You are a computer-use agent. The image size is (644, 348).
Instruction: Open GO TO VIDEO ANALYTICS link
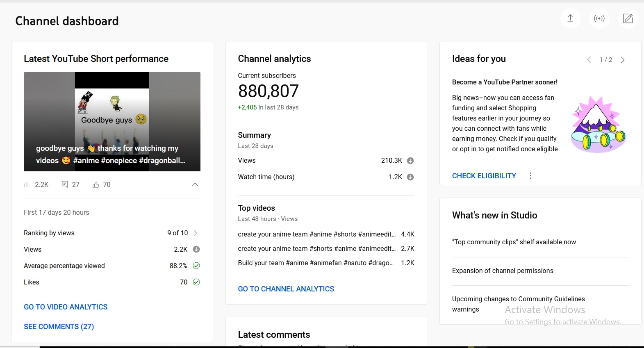pyautogui.click(x=66, y=307)
